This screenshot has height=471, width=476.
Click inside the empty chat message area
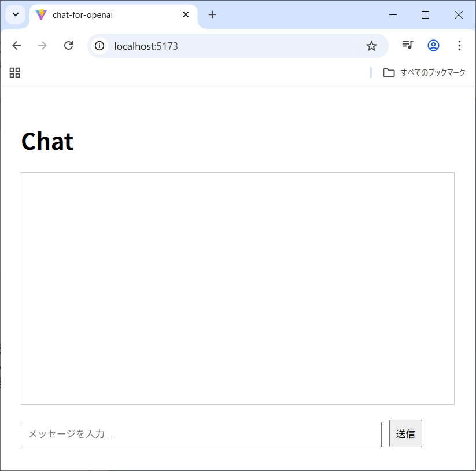click(237, 288)
